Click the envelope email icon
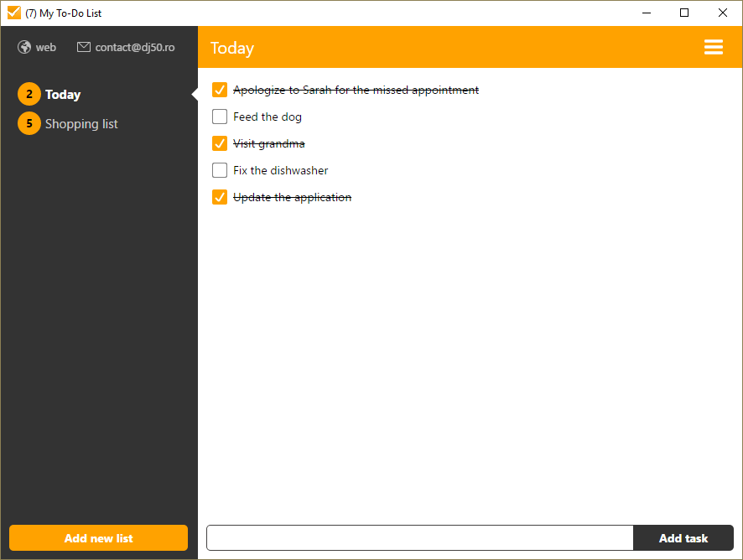 click(x=84, y=48)
